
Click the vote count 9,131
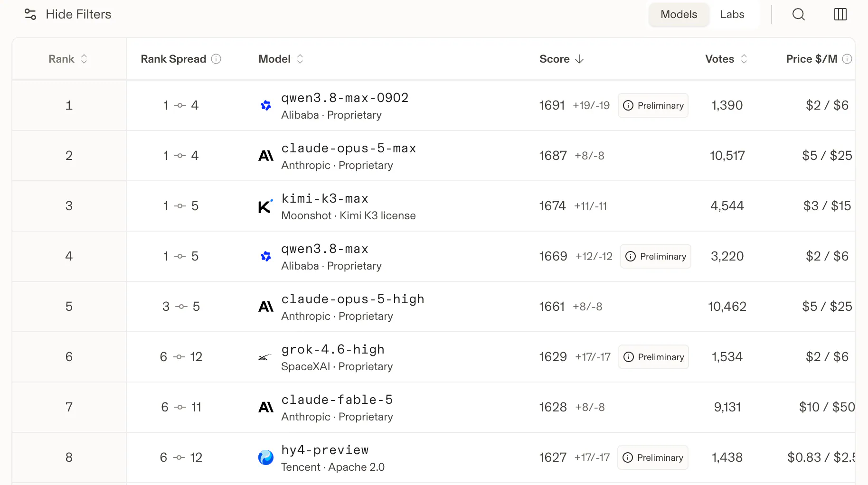727,407
